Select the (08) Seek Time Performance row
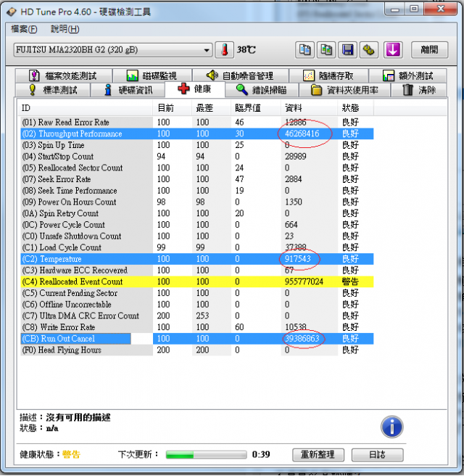Screen dimensions: 464x476 (x=196, y=191)
